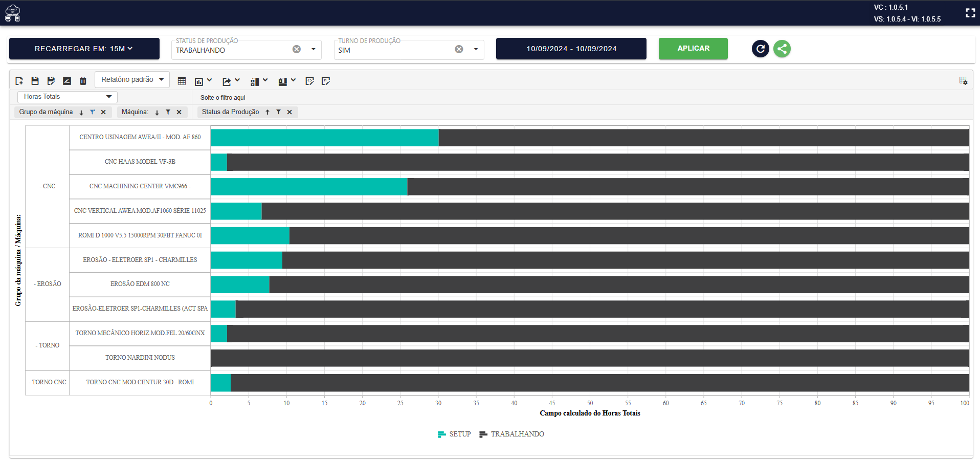Toggle SETUP series in chart legend
This screenshot has height=460, width=980.
[454, 434]
